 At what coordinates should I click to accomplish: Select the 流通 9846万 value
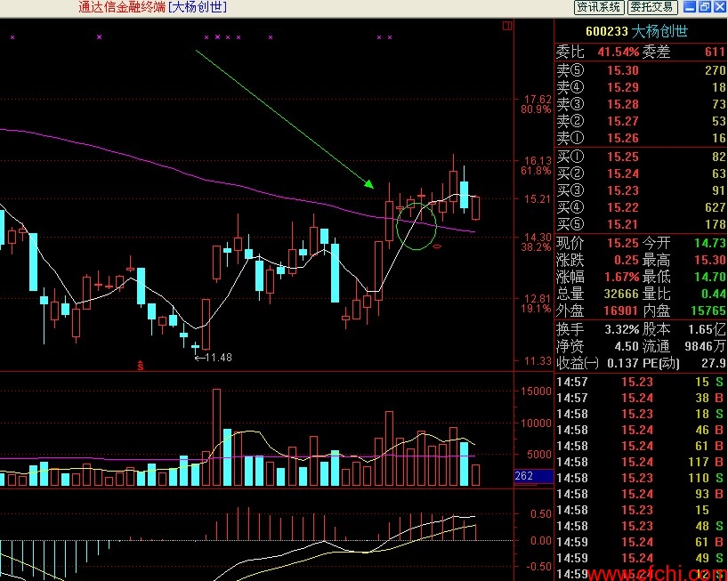point(705,346)
